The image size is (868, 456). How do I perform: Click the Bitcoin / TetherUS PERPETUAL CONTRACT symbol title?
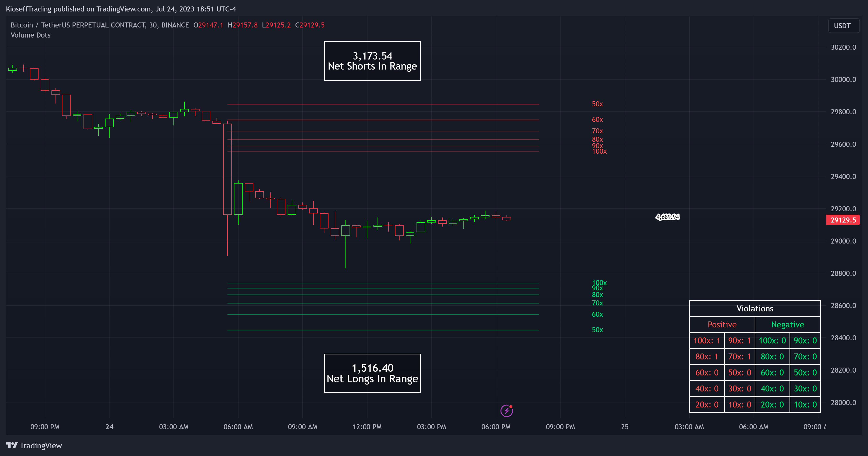pos(100,25)
